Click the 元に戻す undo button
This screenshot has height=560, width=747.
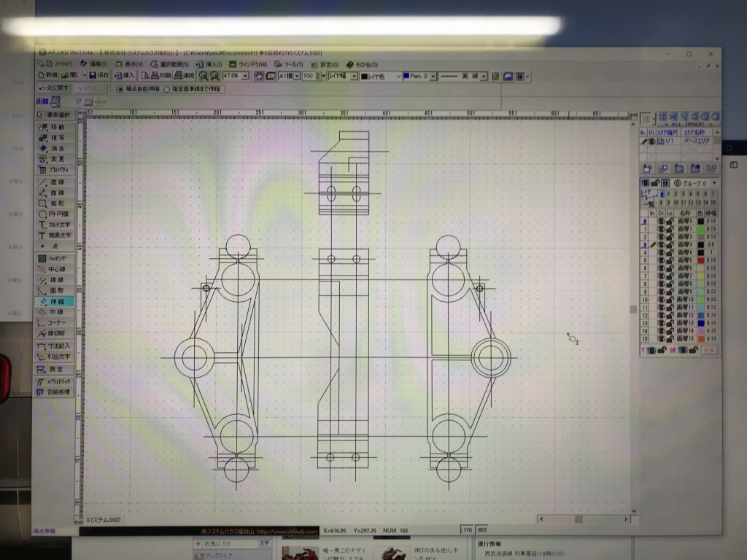(x=54, y=88)
